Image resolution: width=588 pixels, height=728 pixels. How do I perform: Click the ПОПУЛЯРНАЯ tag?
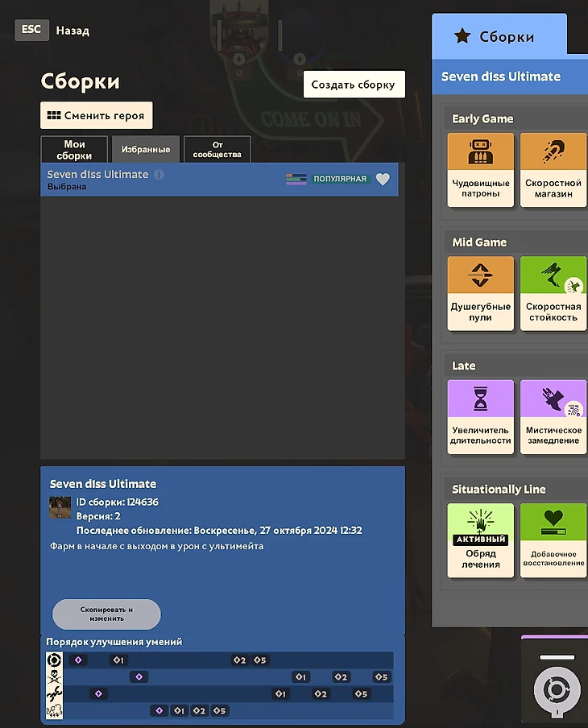click(340, 180)
